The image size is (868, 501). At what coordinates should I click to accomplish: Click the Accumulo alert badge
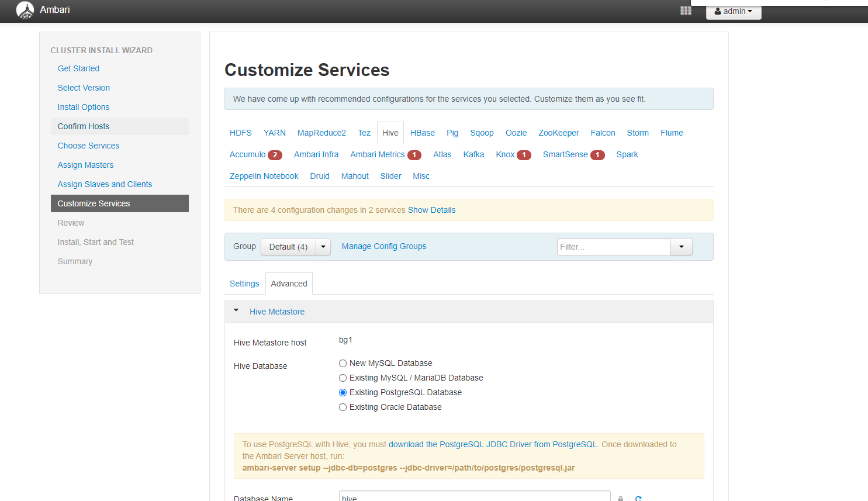(275, 155)
